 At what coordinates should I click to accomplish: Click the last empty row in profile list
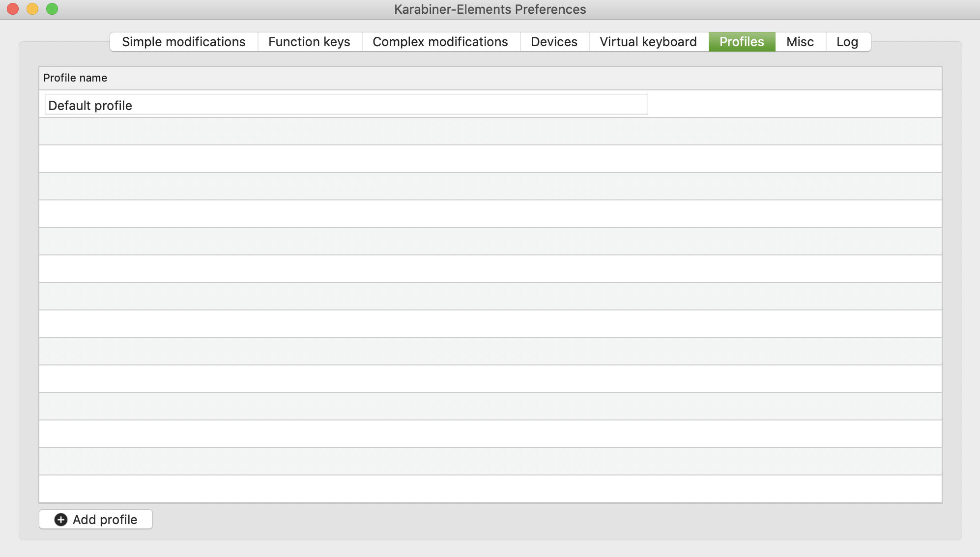point(490,489)
